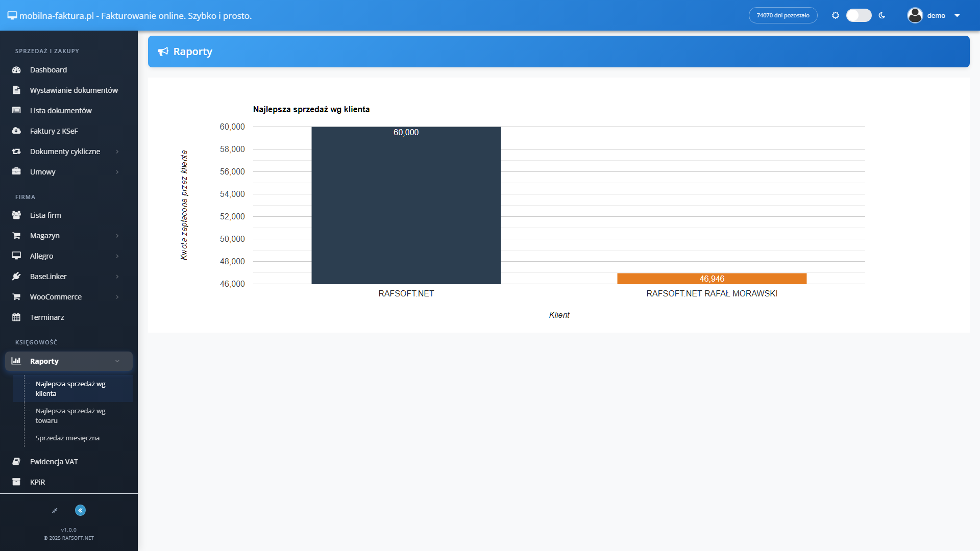The height and width of the screenshot is (551, 980).
Task: Click the mobilna-faktura.pl header title link
Action: click(130, 15)
